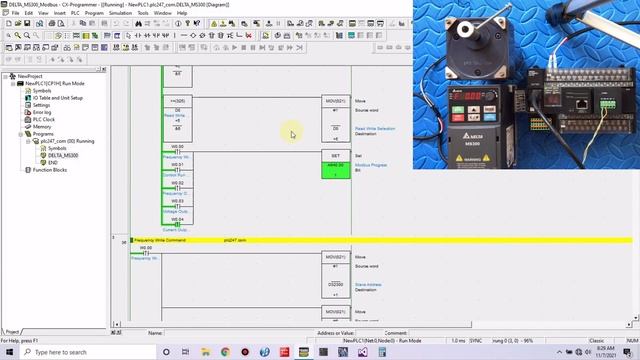Click the teal window-view toolbar icon

[x=351, y=36]
